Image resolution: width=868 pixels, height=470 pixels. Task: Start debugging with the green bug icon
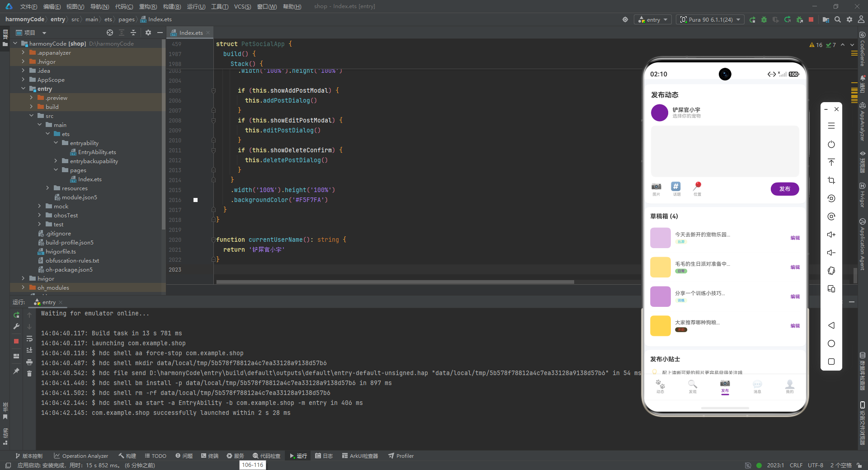pyautogui.click(x=764, y=20)
